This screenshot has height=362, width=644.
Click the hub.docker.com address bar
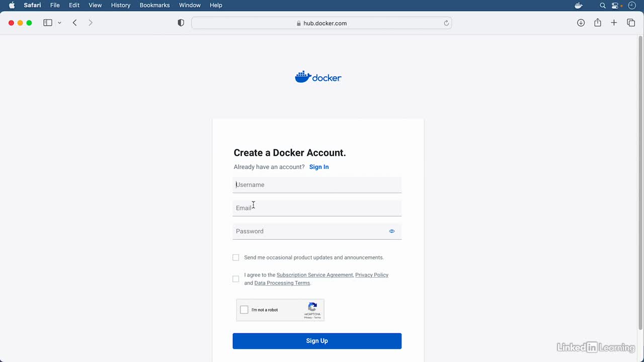coord(321,23)
